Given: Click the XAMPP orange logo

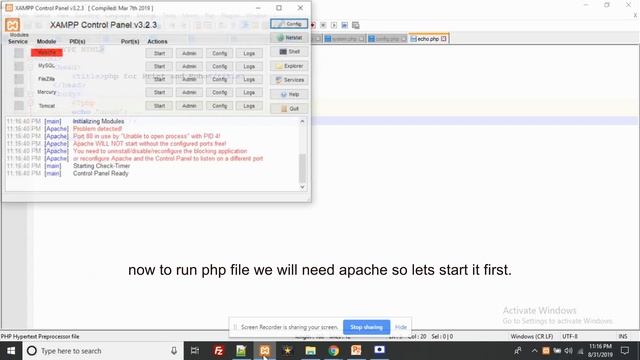Looking at the screenshot, I should point(12,25).
